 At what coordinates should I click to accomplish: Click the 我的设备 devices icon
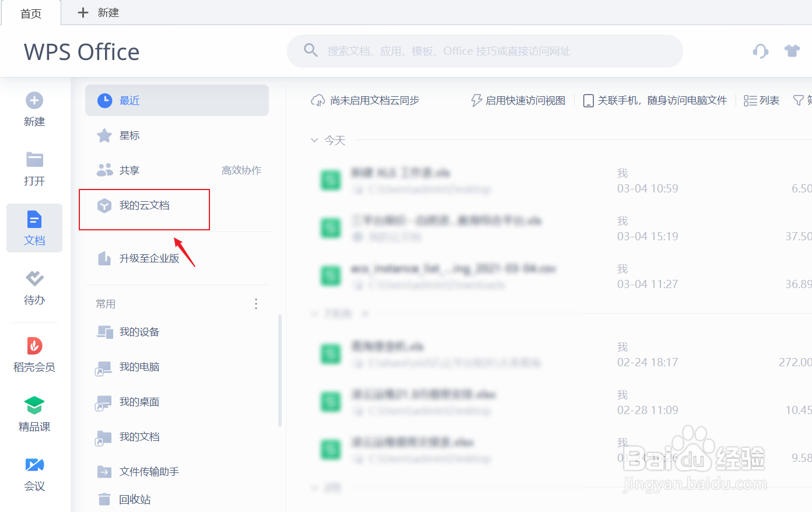click(x=105, y=332)
